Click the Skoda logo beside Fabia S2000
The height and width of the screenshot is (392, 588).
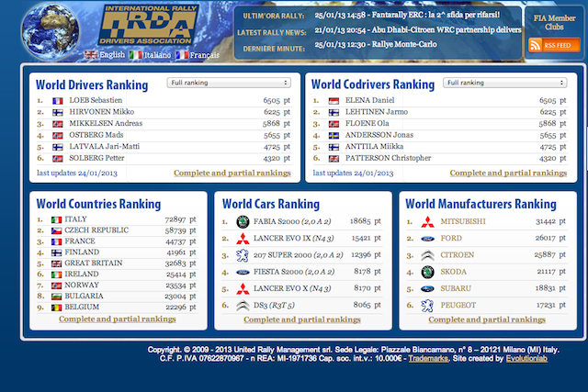[243, 222]
